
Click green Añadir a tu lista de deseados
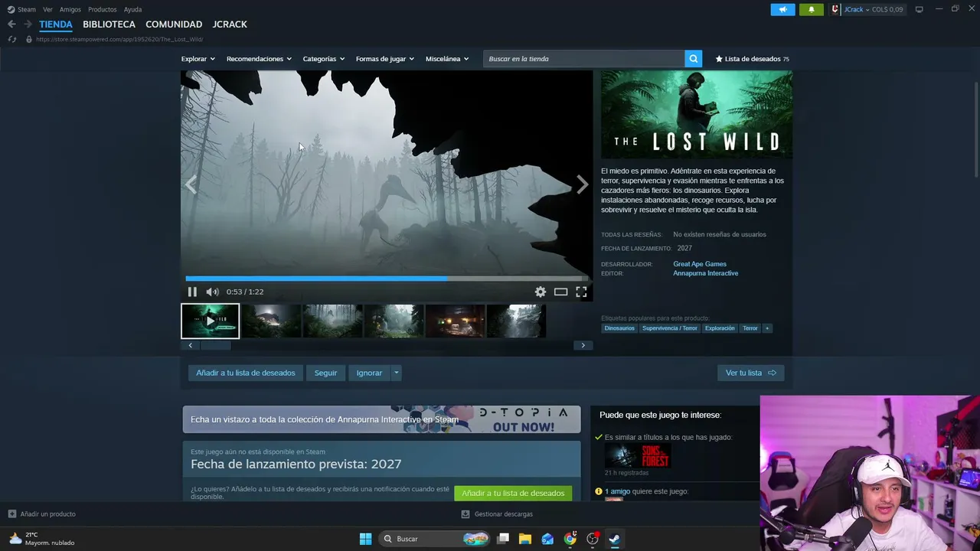pos(513,494)
